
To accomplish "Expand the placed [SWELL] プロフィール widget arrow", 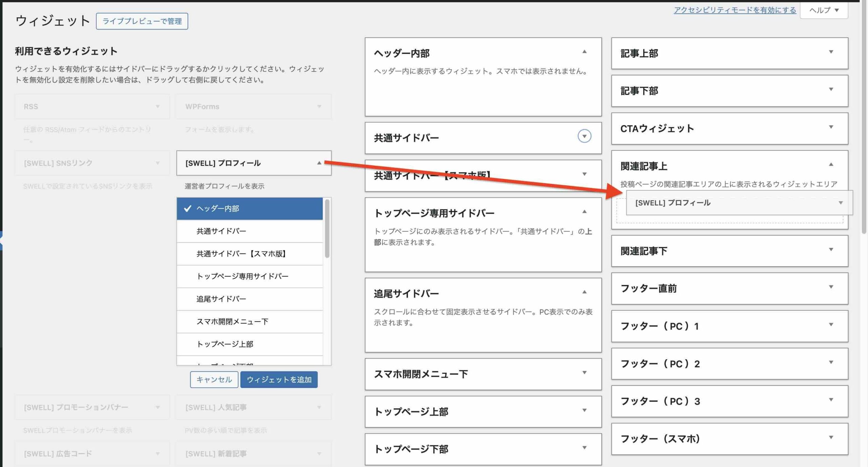I will coord(841,203).
